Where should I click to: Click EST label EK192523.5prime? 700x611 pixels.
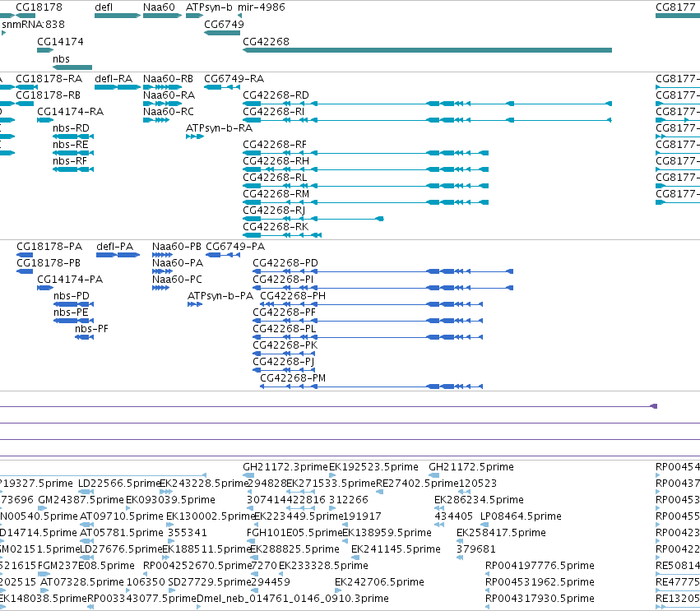click(373, 467)
